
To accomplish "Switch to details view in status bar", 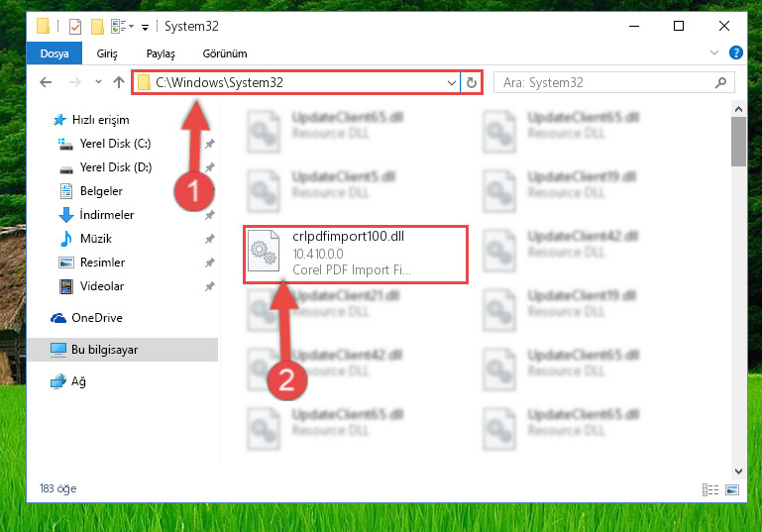I will (x=710, y=489).
